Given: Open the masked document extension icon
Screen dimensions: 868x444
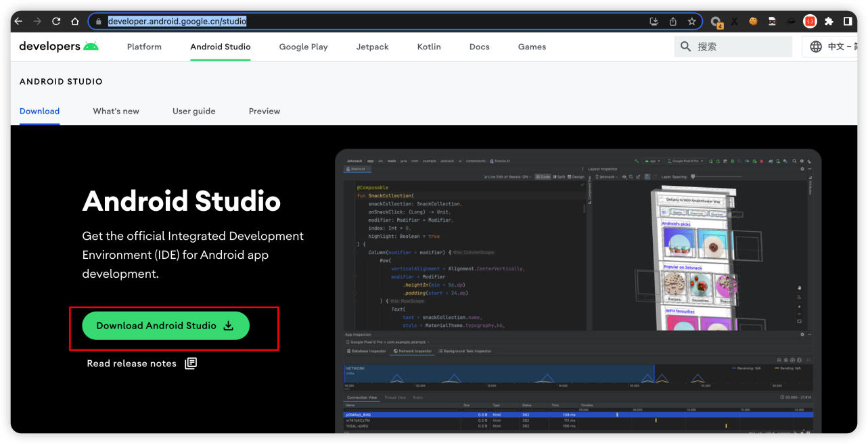Looking at the screenshot, I should pos(772,22).
